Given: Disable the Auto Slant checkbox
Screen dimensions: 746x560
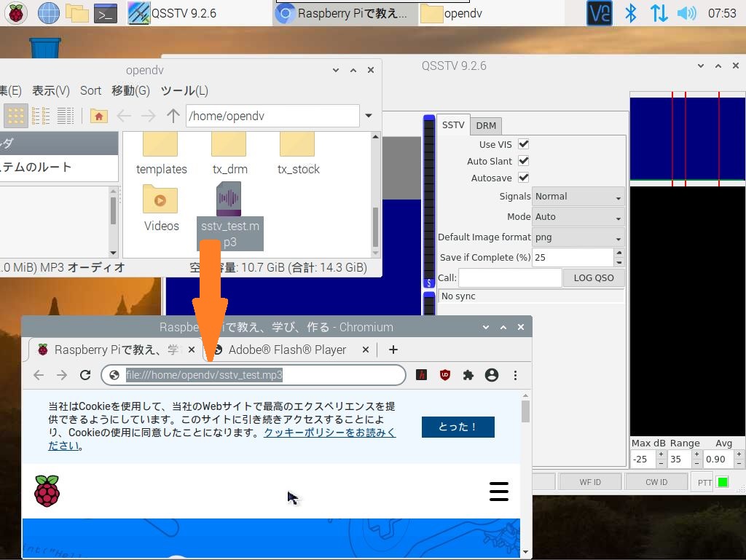Looking at the screenshot, I should tap(523, 161).
